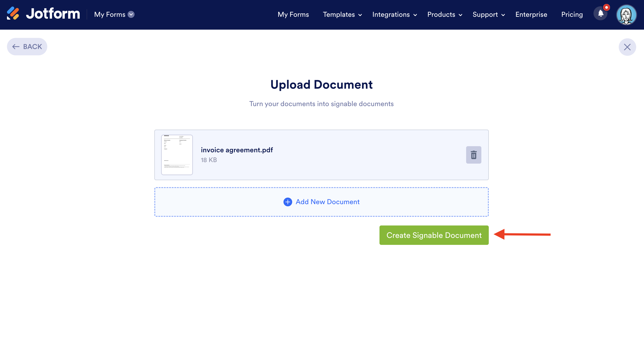Expand the My Forms dropdown chevron

[131, 15]
